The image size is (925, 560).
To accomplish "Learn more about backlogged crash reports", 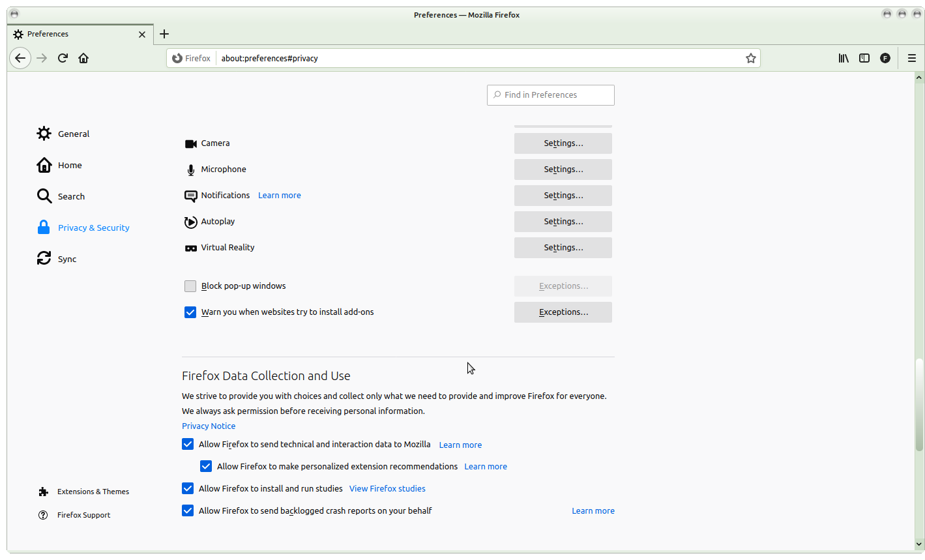I will tap(593, 511).
